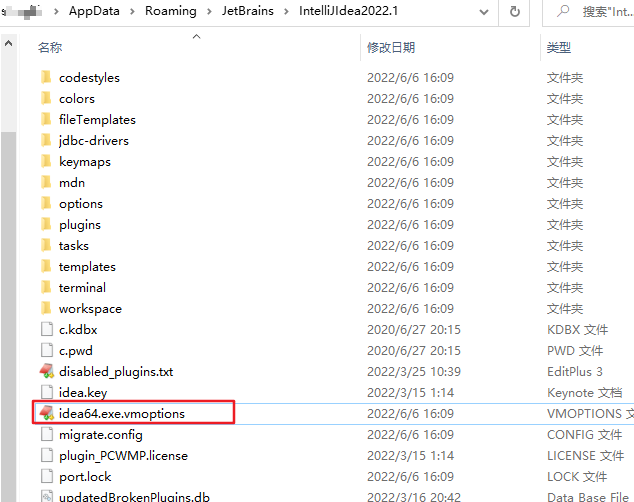Click the c.kdbx file icon

[x=47, y=329]
